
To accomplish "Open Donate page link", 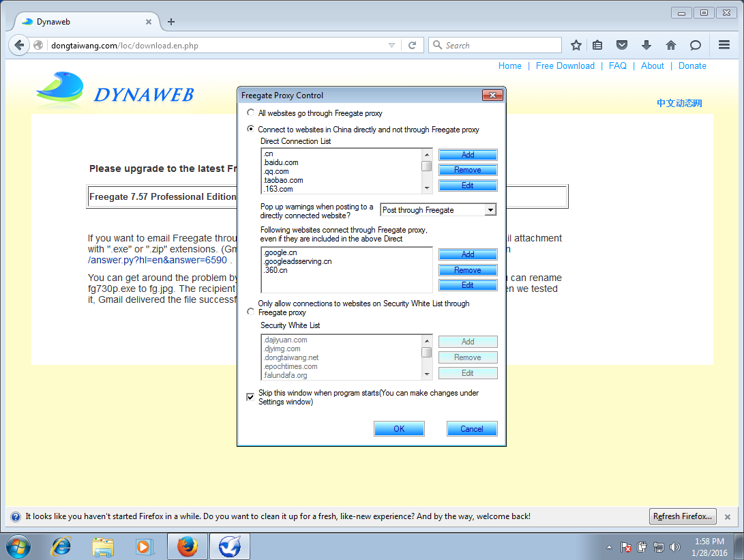I will click(691, 66).
